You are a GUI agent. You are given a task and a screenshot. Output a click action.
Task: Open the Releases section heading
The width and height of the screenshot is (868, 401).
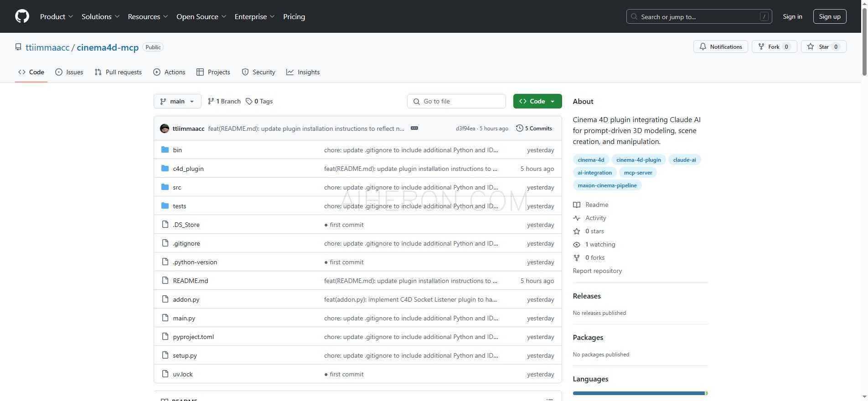click(x=587, y=296)
